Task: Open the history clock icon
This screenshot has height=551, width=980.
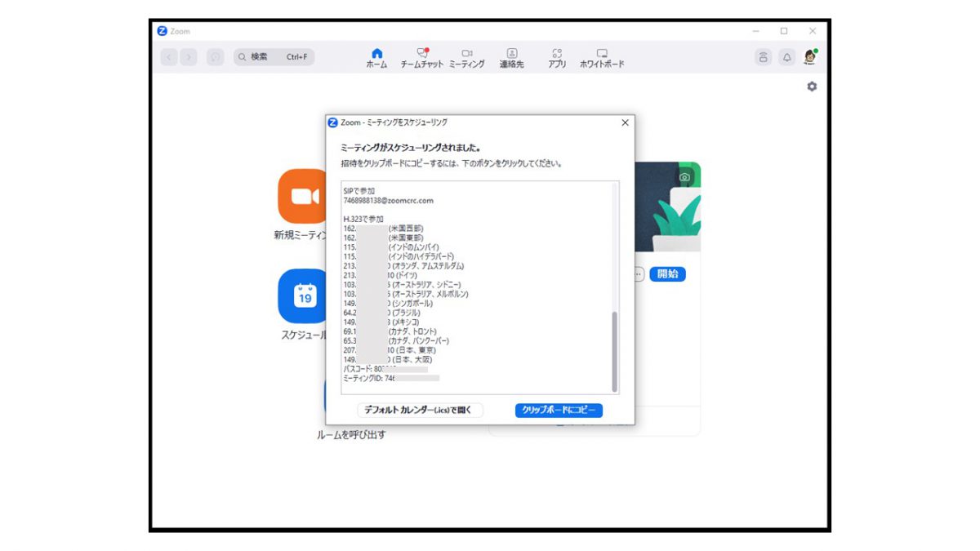Action: (x=215, y=57)
